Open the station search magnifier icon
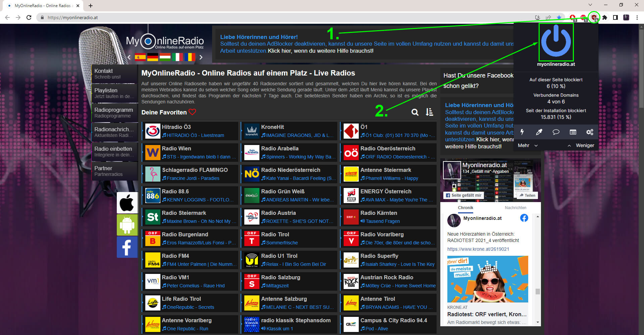644x335 pixels. pos(415,112)
